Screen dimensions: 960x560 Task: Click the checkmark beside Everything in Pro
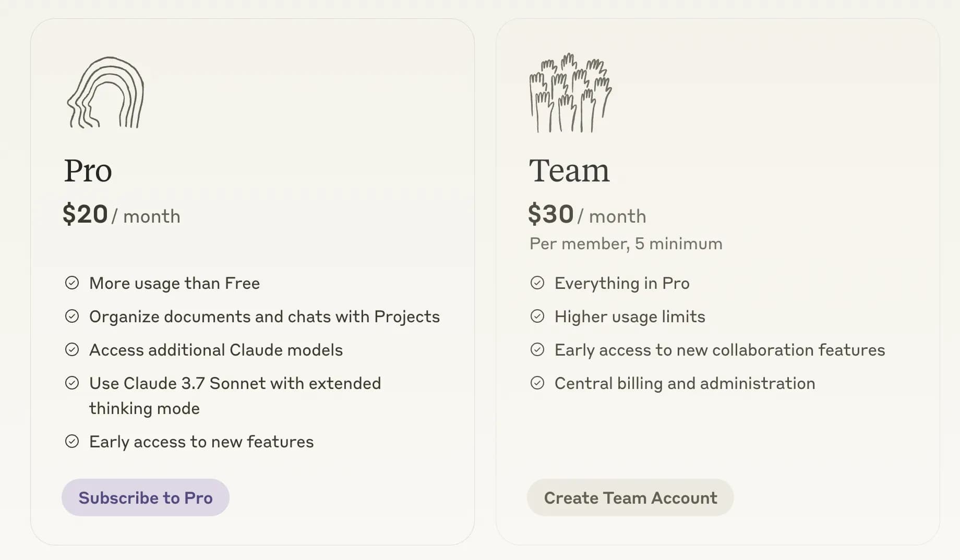point(537,283)
